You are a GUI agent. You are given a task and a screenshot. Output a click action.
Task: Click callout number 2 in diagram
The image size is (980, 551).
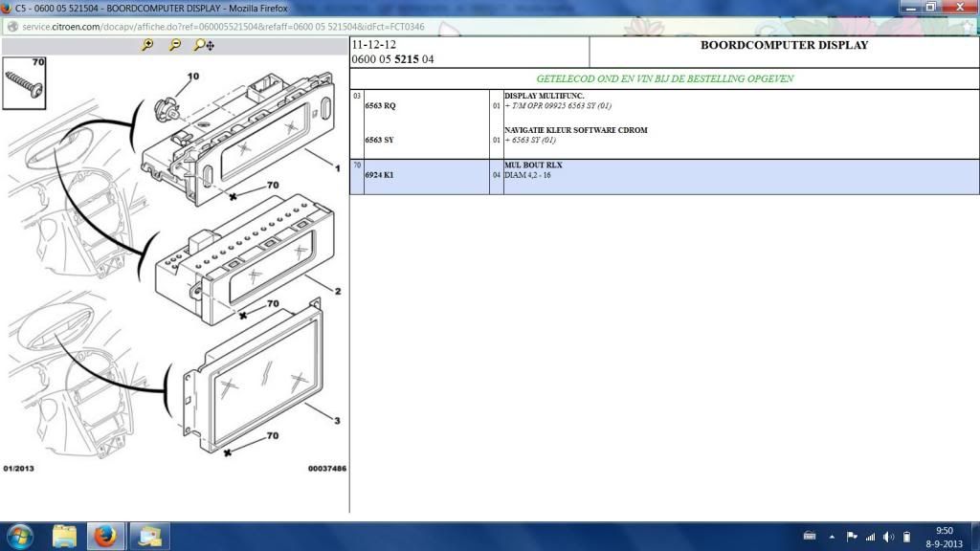[338, 291]
